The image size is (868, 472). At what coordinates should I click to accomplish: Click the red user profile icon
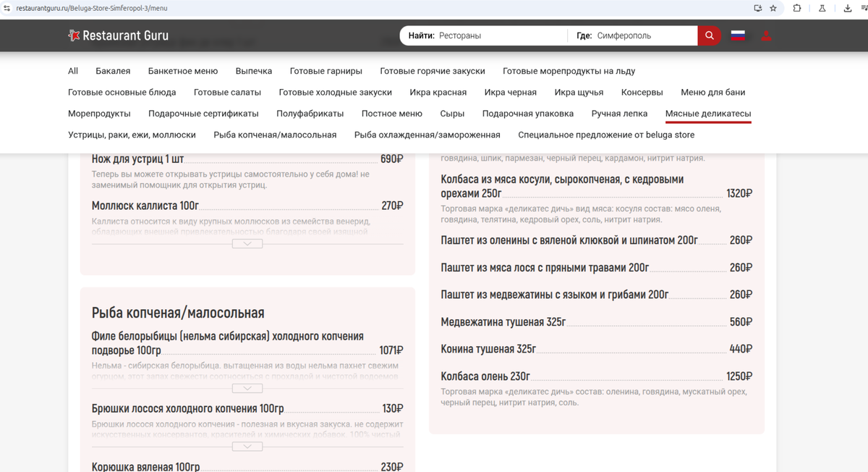pos(765,34)
